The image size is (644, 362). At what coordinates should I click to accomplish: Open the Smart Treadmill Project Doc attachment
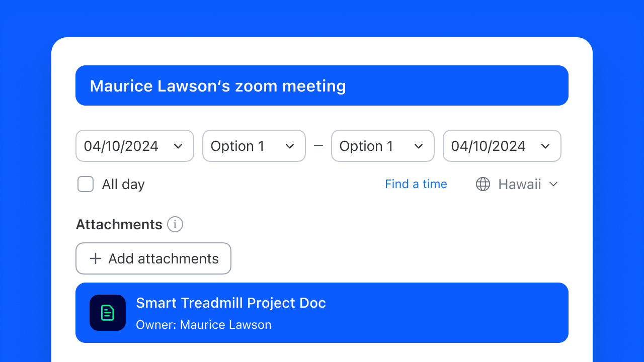point(231,303)
